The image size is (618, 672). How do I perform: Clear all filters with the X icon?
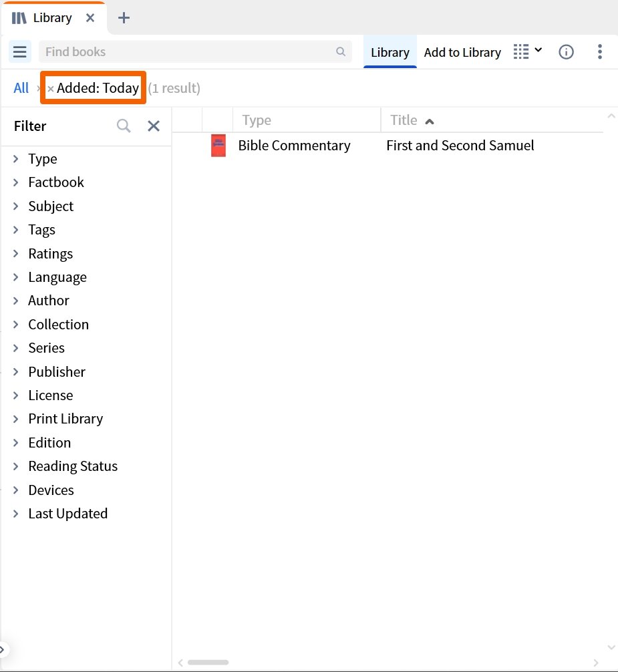point(153,126)
